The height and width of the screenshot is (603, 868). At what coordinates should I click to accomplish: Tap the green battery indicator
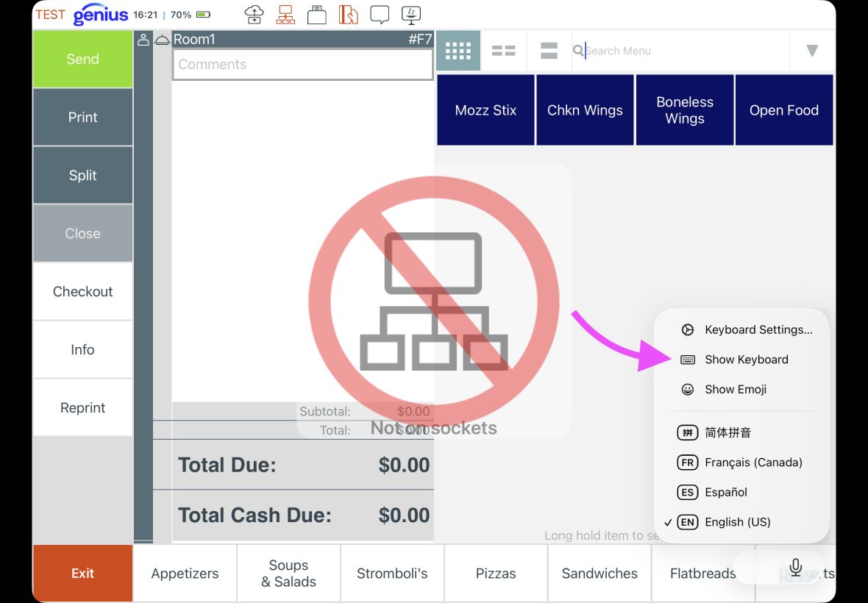203,15
